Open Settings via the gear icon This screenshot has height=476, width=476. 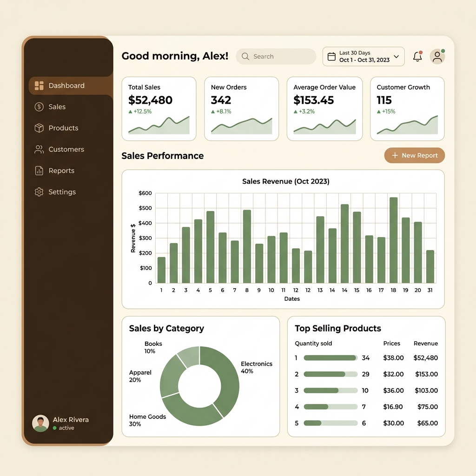pyautogui.click(x=40, y=192)
